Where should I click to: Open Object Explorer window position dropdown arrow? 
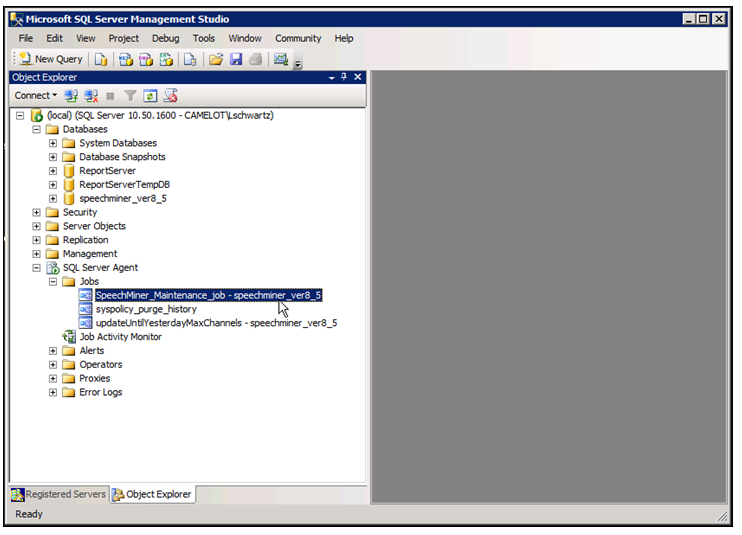coord(332,78)
